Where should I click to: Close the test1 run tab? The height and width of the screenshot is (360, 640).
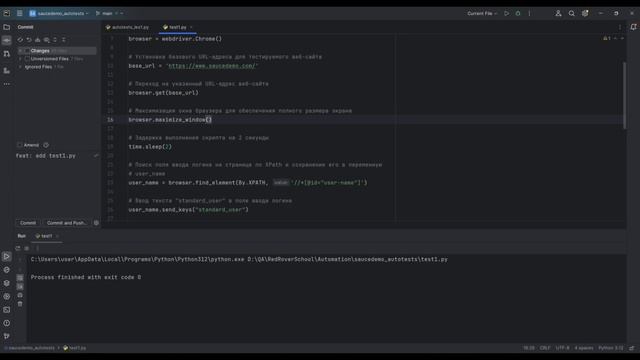pos(58,236)
